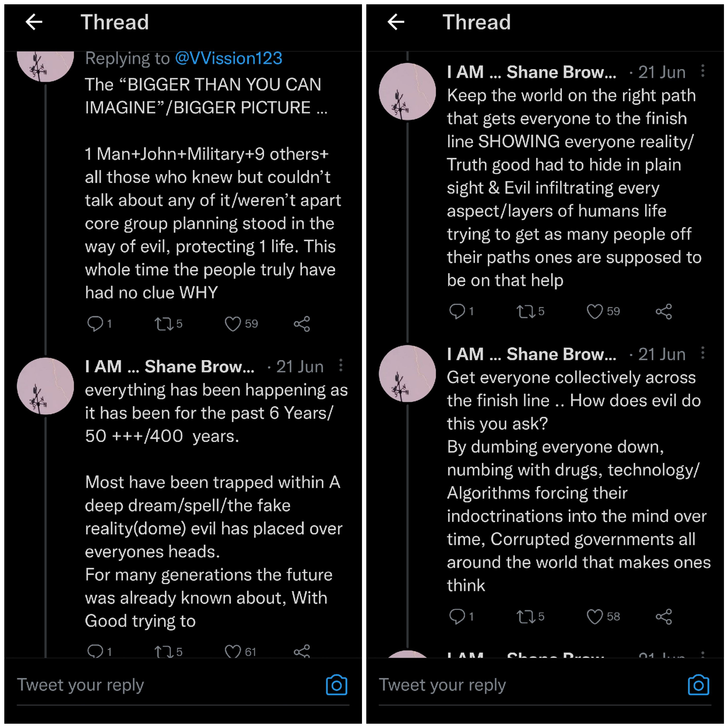Open author name on "everything has been happening" tweet
The height and width of the screenshot is (728, 728).
[x=170, y=367]
